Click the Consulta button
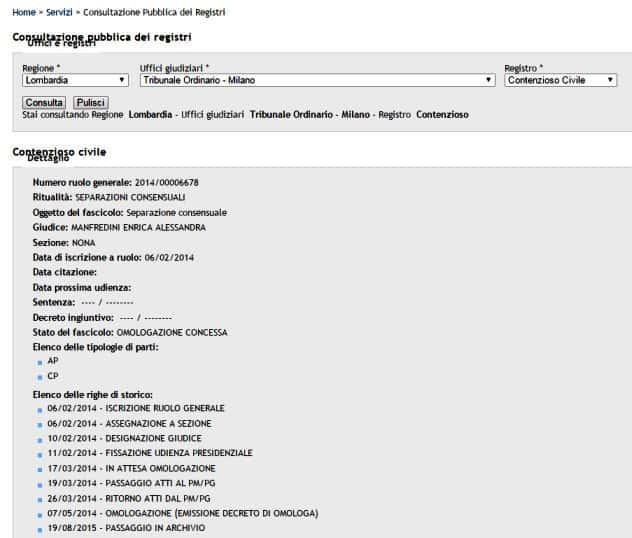This screenshot has width=632, height=538. tap(44, 103)
